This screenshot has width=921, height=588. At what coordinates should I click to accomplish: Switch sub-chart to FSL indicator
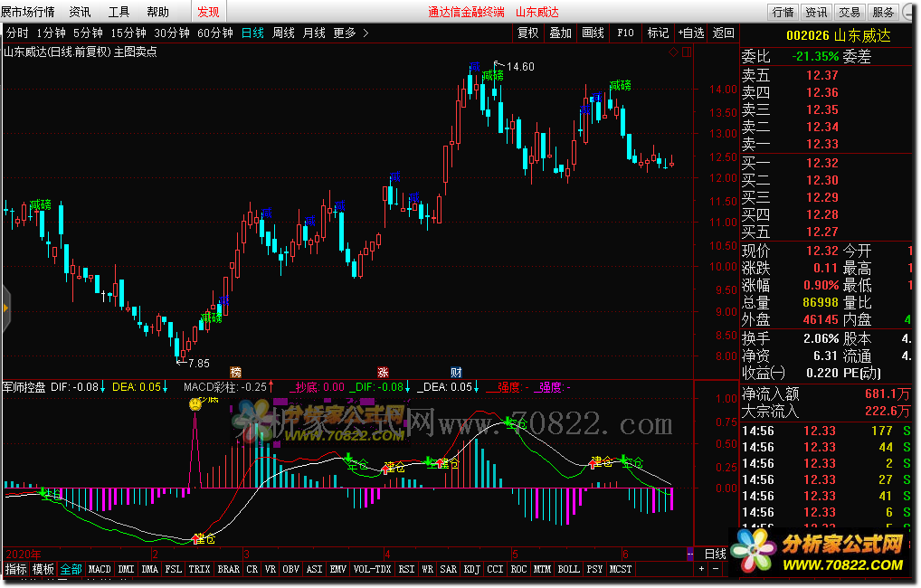(174, 569)
